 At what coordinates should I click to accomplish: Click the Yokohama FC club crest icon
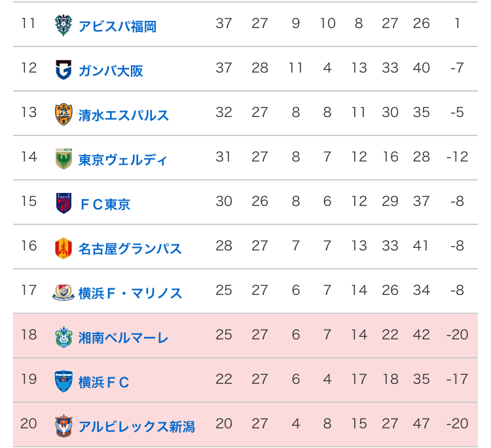63,381
